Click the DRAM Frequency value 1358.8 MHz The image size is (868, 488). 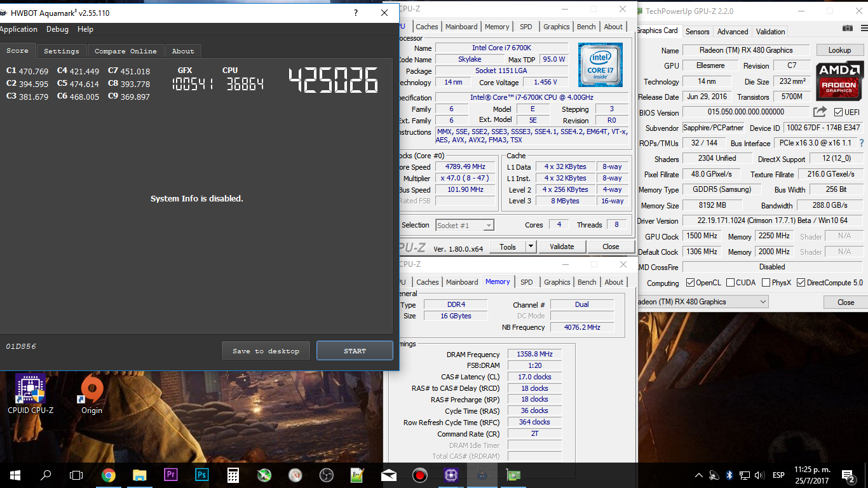[534, 354]
